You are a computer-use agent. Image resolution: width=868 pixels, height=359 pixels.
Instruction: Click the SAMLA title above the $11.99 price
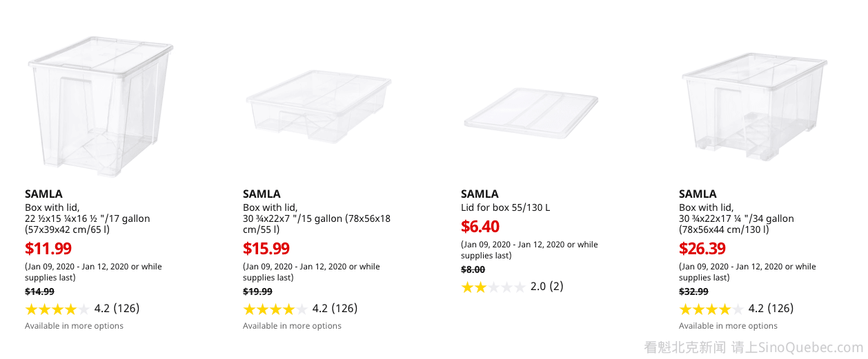[x=43, y=194]
